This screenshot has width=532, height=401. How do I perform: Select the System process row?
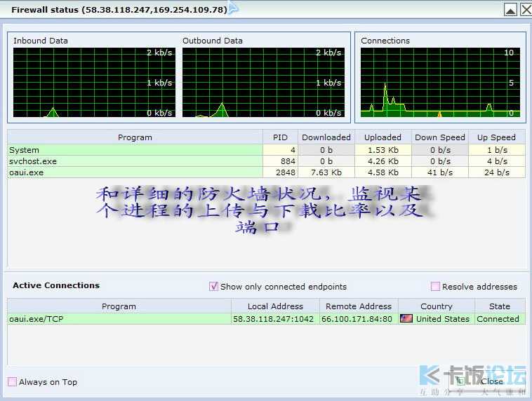coord(266,150)
